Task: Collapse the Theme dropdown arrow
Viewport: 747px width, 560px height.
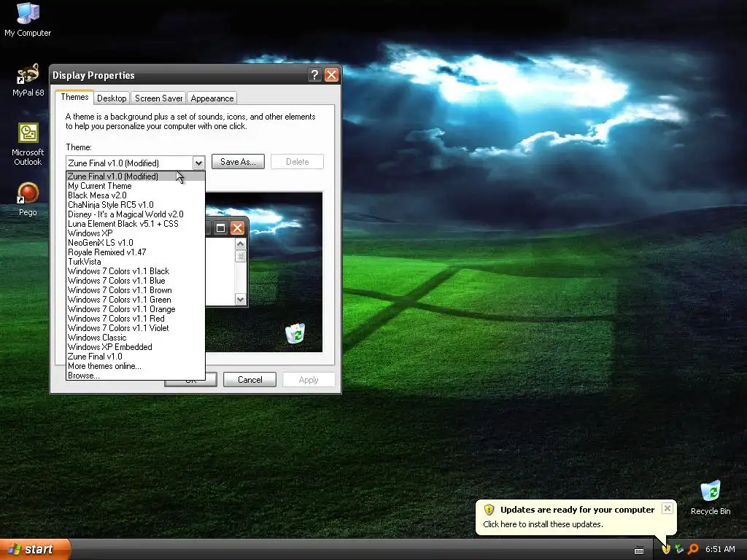Action: (x=198, y=163)
